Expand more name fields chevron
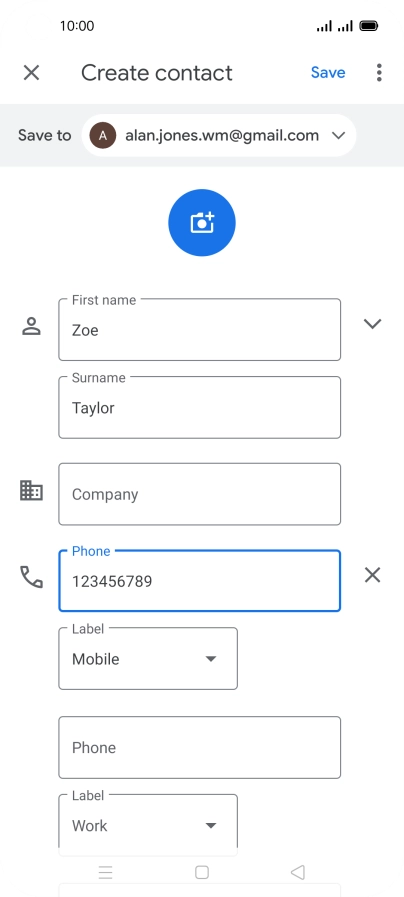This screenshot has height=897, width=404. click(372, 324)
